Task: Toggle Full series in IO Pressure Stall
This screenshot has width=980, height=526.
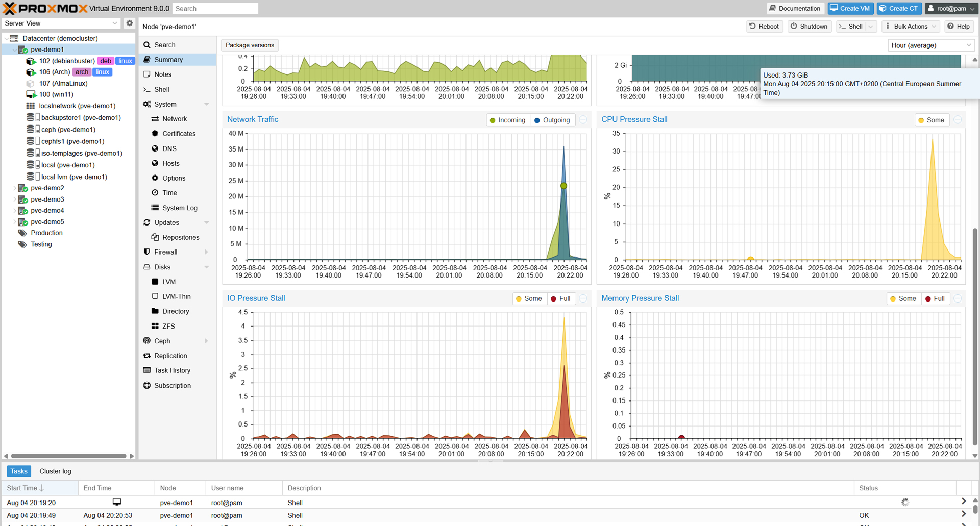Action: coord(561,298)
